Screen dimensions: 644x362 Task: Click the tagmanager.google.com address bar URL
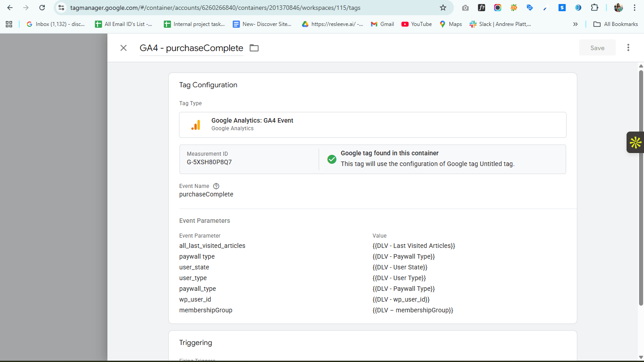pyautogui.click(x=215, y=8)
